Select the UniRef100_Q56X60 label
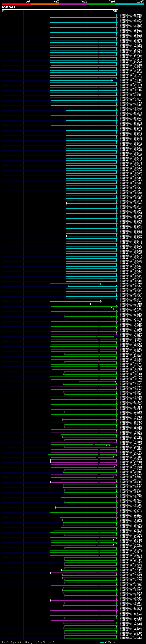The width and height of the screenshot is (146, 644). tap(131, 50)
